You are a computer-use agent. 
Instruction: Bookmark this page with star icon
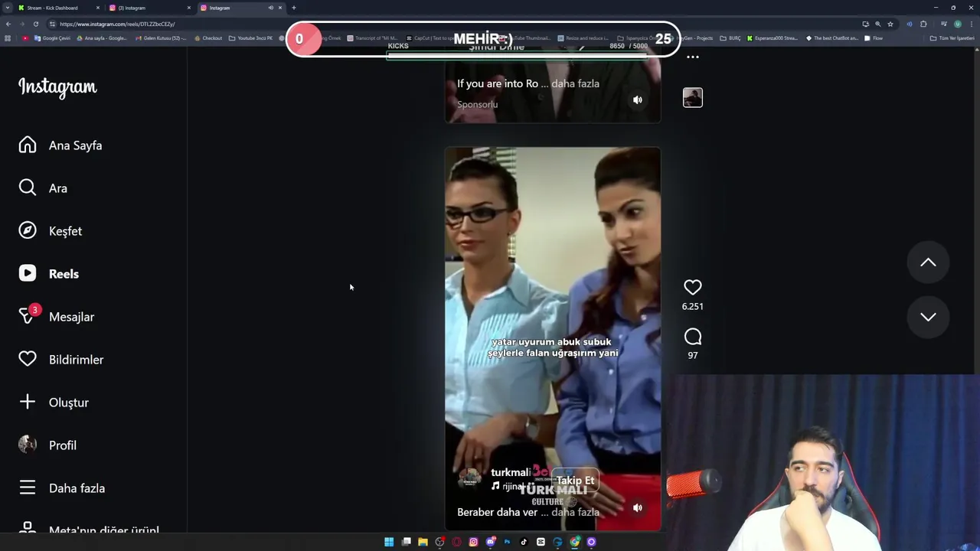pyautogui.click(x=890, y=24)
